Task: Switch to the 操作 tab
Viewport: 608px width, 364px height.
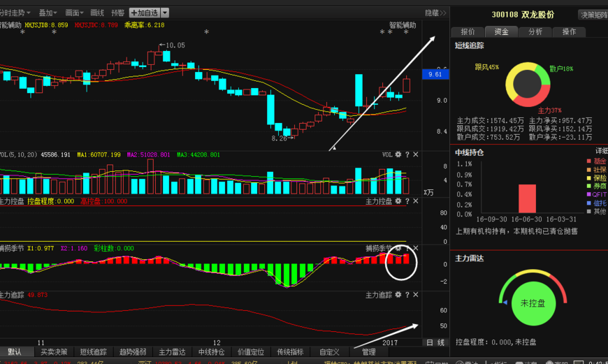Action: pyautogui.click(x=569, y=31)
